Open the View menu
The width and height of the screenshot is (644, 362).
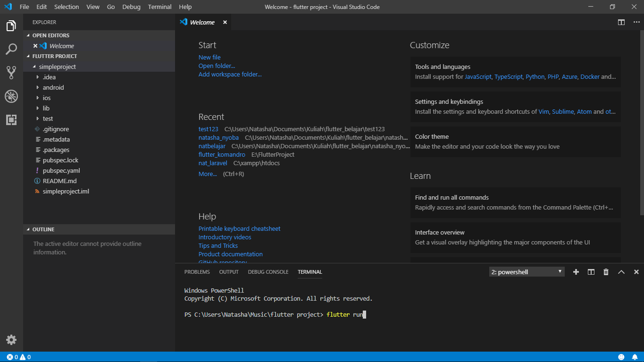pyautogui.click(x=93, y=7)
